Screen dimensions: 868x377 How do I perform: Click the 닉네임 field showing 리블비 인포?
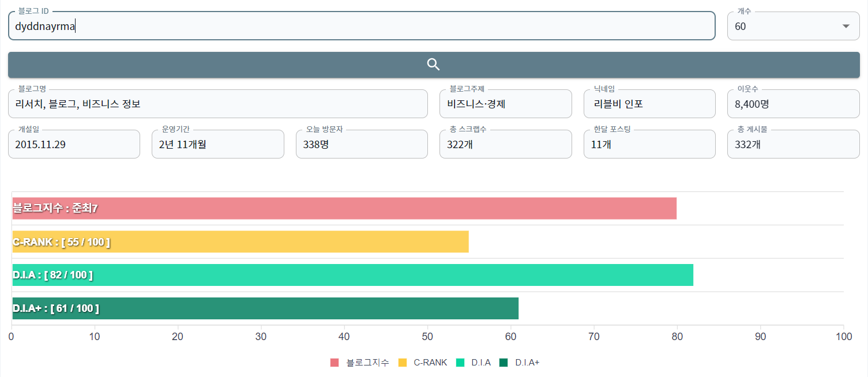coord(649,104)
